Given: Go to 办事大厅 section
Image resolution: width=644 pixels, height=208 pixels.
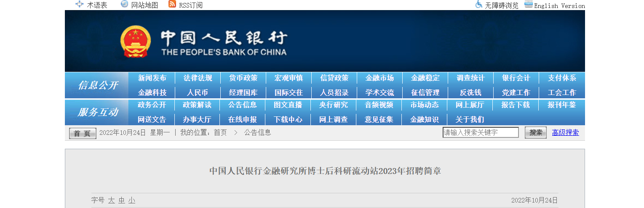Looking at the screenshot, I should click(x=197, y=119).
